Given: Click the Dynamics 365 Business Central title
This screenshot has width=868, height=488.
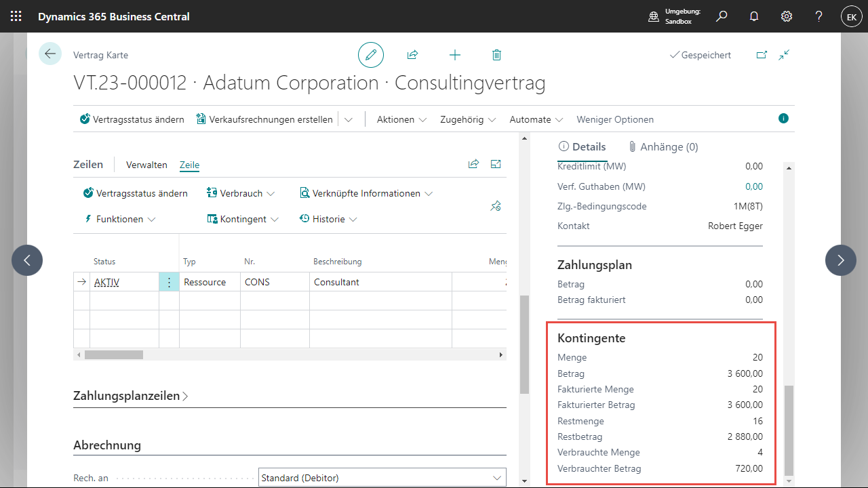Looking at the screenshot, I should click(x=114, y=16).
